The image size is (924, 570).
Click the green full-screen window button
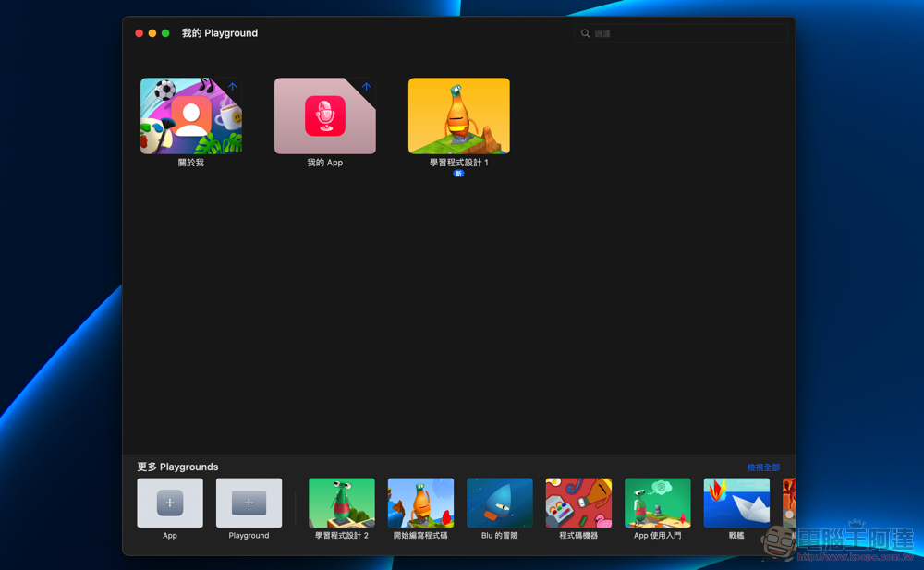coord(165,33)
